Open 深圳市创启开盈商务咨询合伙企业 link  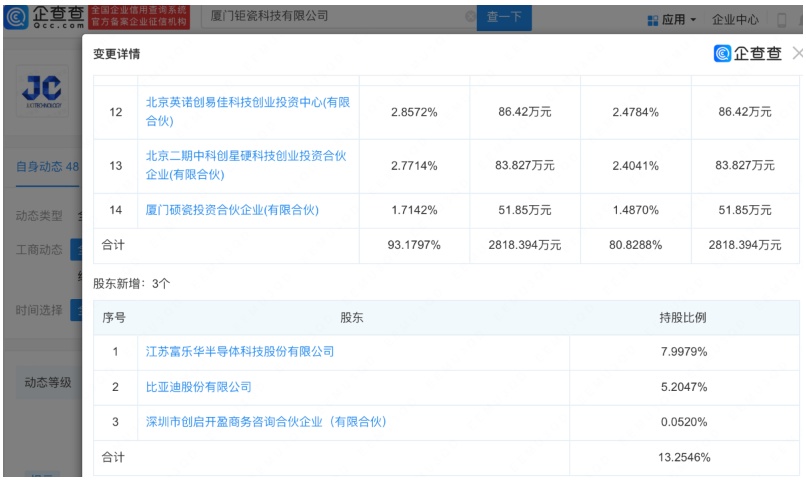pyautogui.click(x=266, y=422)
